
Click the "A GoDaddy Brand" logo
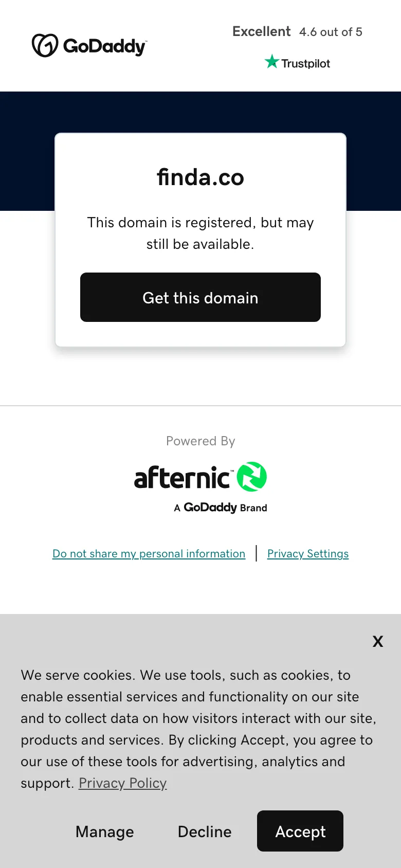221,508
